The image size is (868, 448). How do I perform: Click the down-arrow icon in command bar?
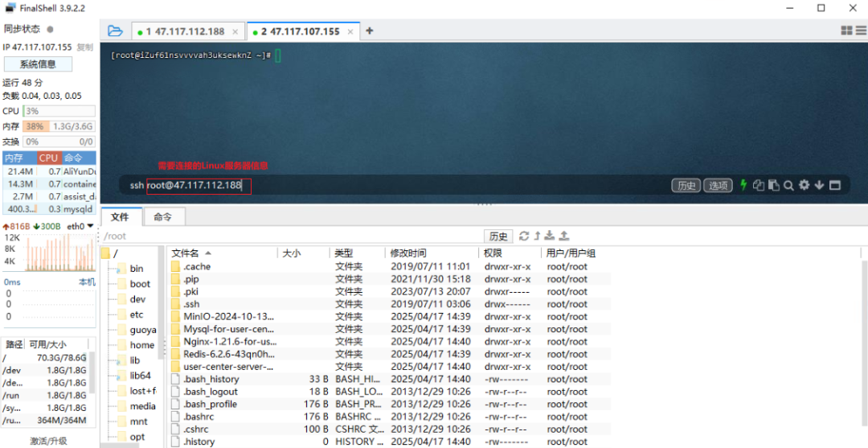point(819,185)
